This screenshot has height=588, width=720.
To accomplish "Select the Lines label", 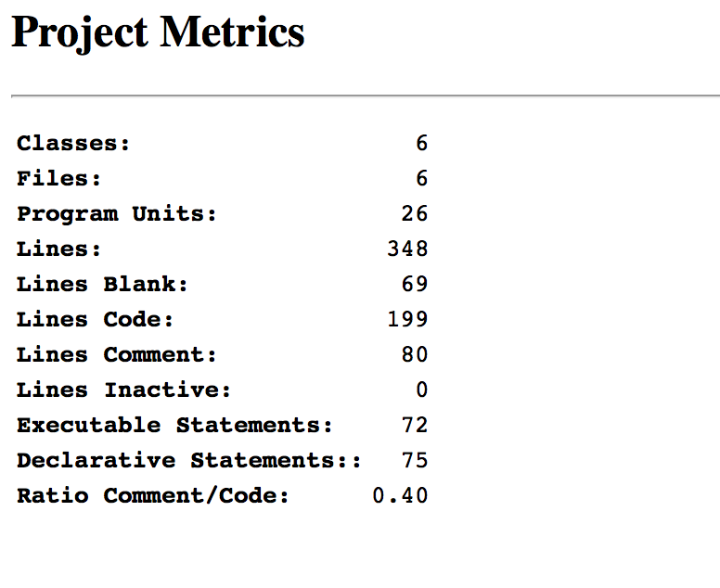I will [59, 249].
